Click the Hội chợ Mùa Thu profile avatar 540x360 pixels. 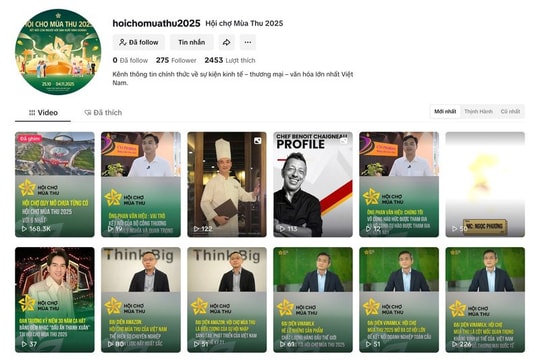click(x=58, y=52)
